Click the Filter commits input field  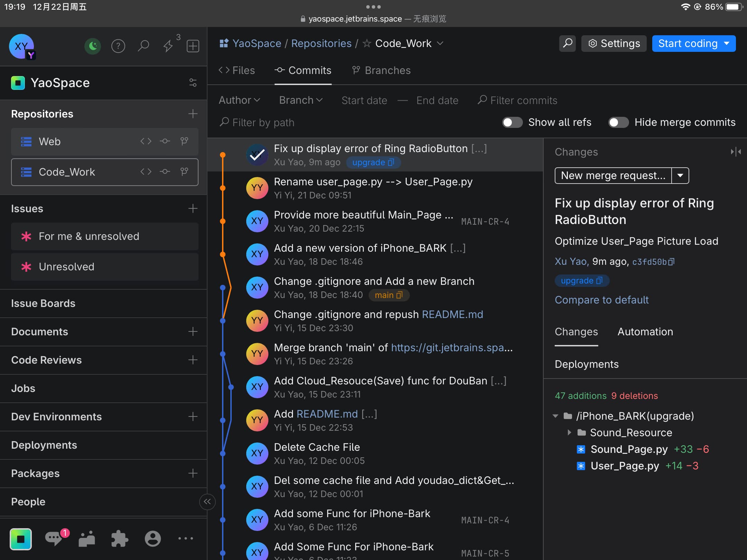524,101
